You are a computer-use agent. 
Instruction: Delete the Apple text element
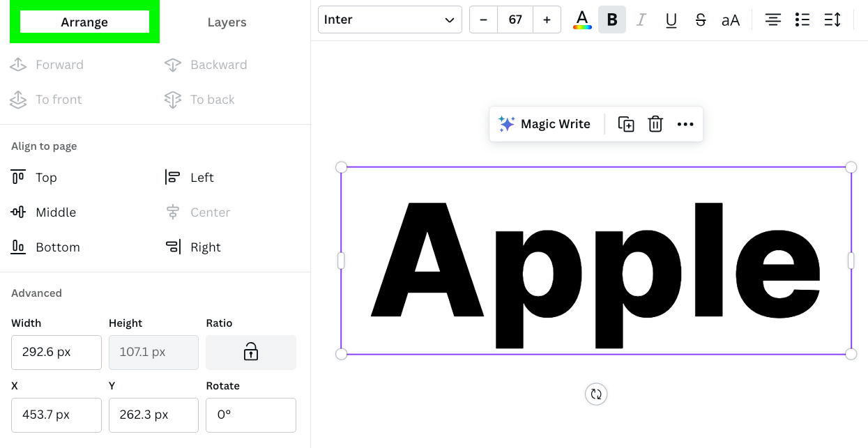pos(655,123)
